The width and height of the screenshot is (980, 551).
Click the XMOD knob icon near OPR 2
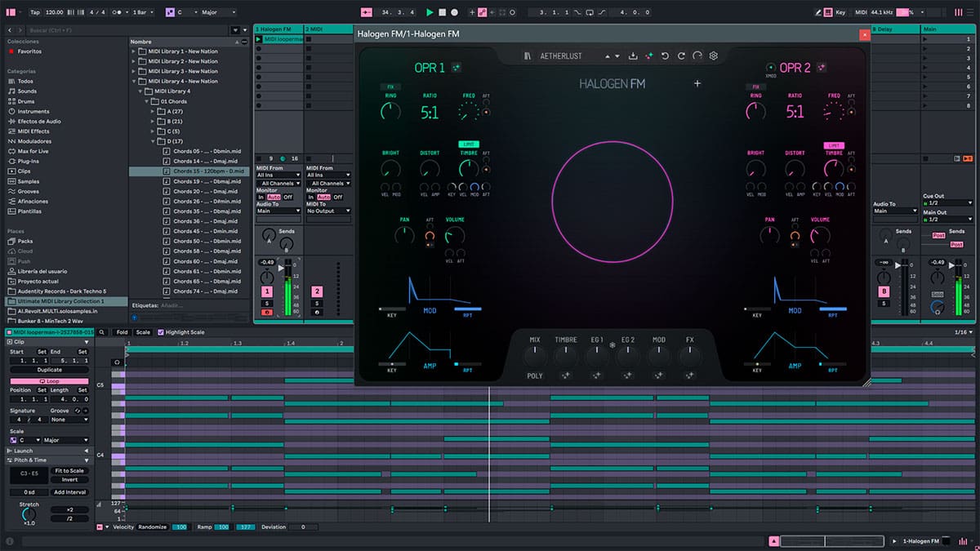click(771, 67)
